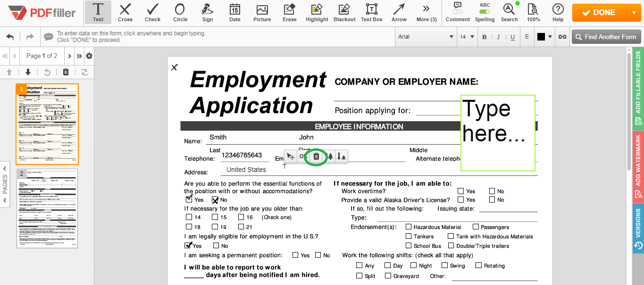Check the Hazardous Material endorsement box
644x285 pixels.
pos(409,227)
